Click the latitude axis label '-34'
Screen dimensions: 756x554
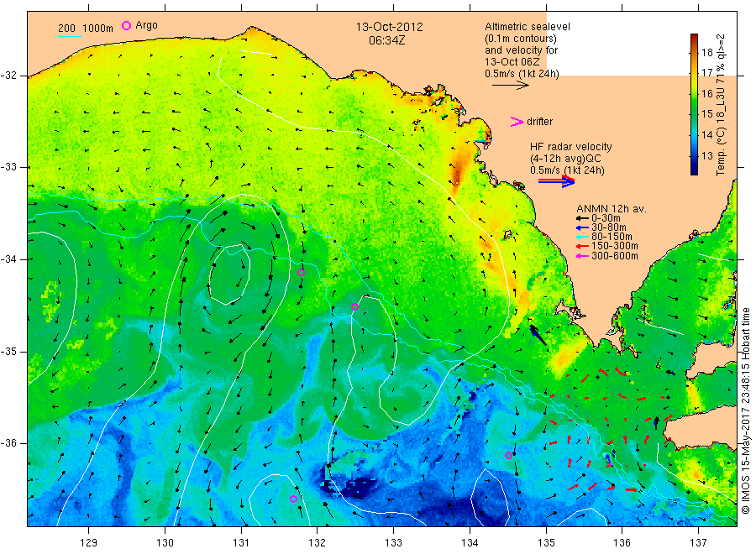coord(8,259)
